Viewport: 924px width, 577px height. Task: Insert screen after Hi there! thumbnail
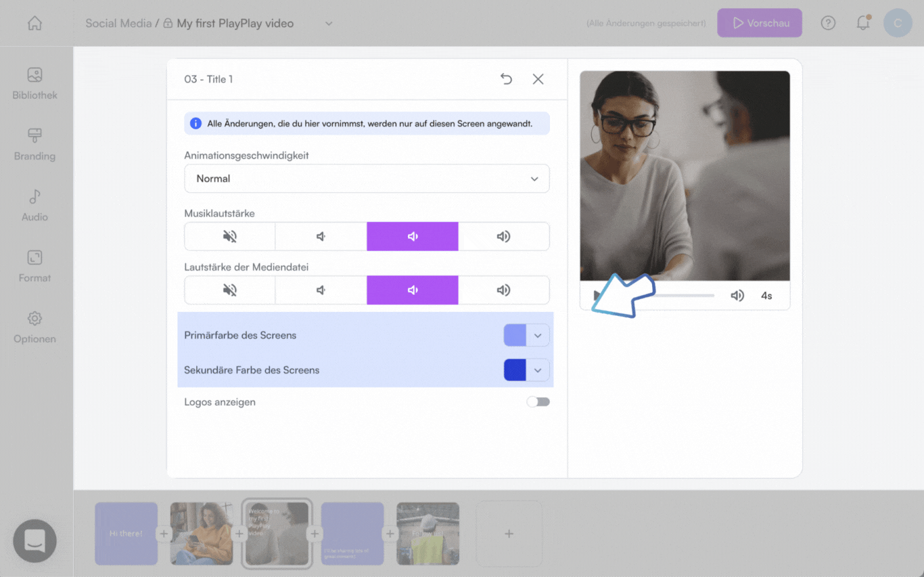click(x=164, y=534)
